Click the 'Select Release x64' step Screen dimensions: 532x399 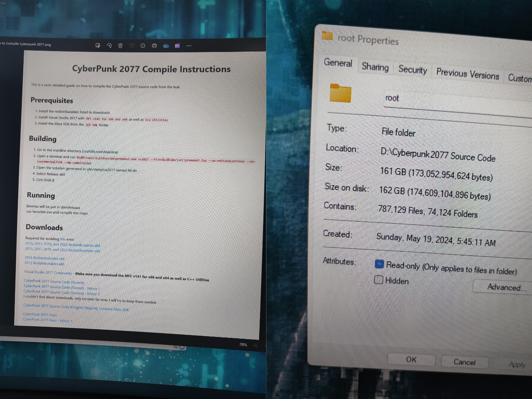50,174
